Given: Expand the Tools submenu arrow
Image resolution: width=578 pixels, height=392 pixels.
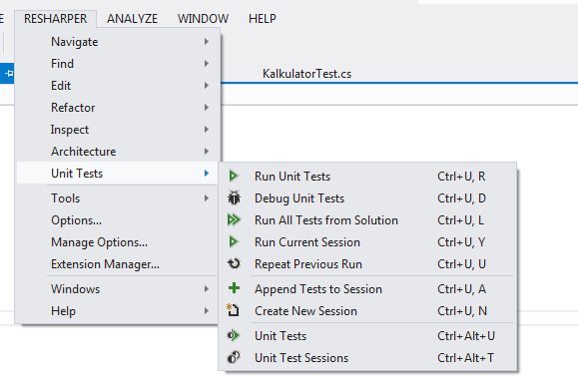Looking at the screenshot, I should point(207,198).
